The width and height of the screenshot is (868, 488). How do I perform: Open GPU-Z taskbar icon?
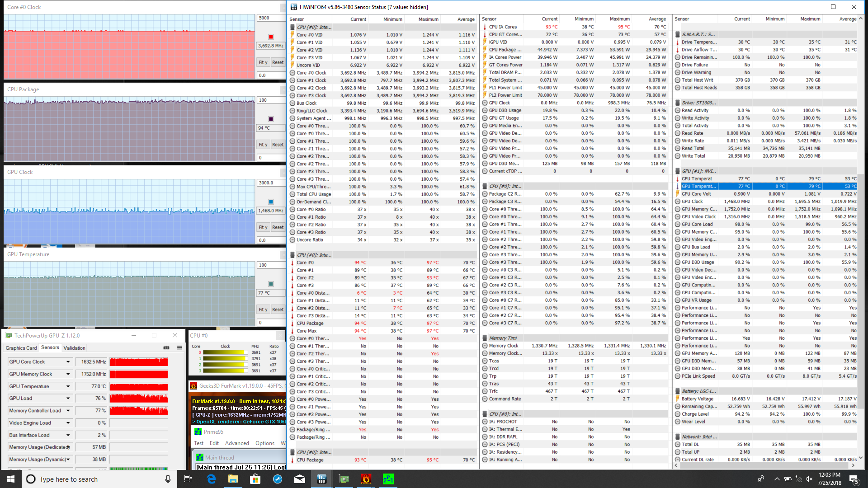[344, 479]
